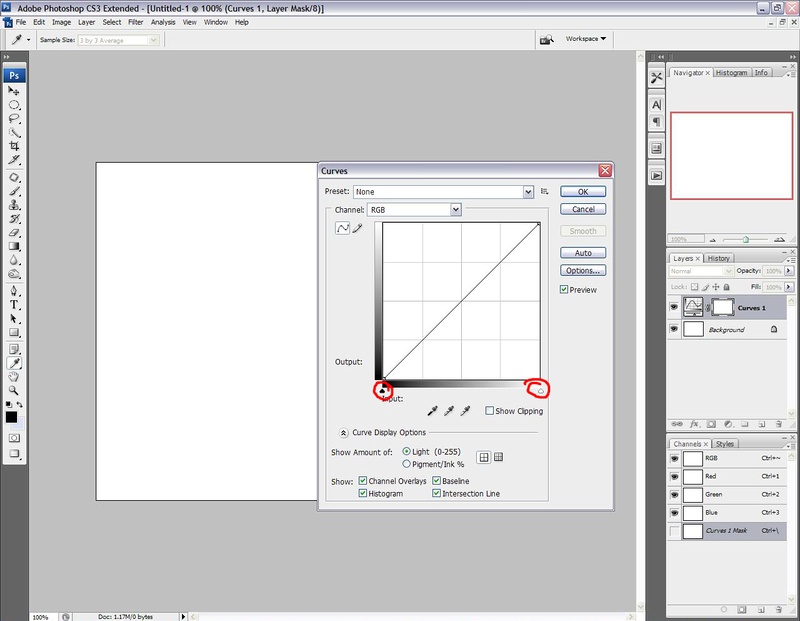Click OK in the Curves dialog
The width and height of the screenshot is (800, 621).
point(583,192)
